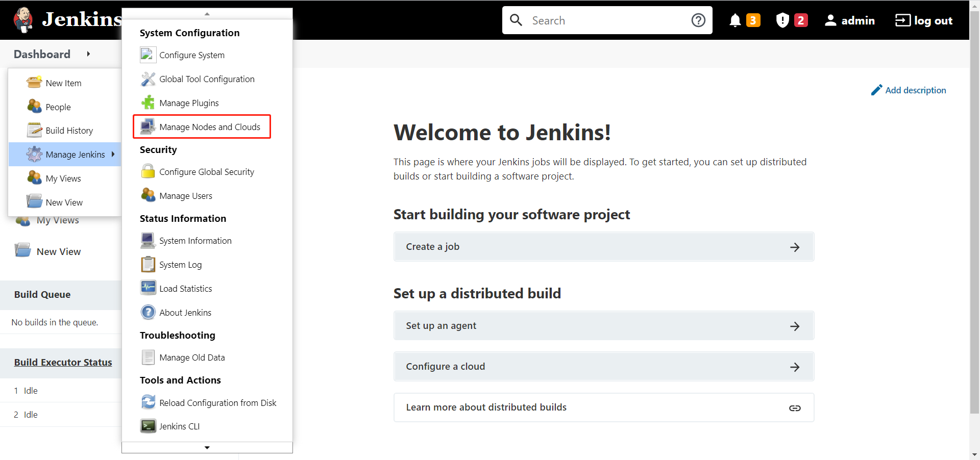Click the Configure Global Security padlock icon
Viewport: 980px width, 460px height.
click(148, 172)
